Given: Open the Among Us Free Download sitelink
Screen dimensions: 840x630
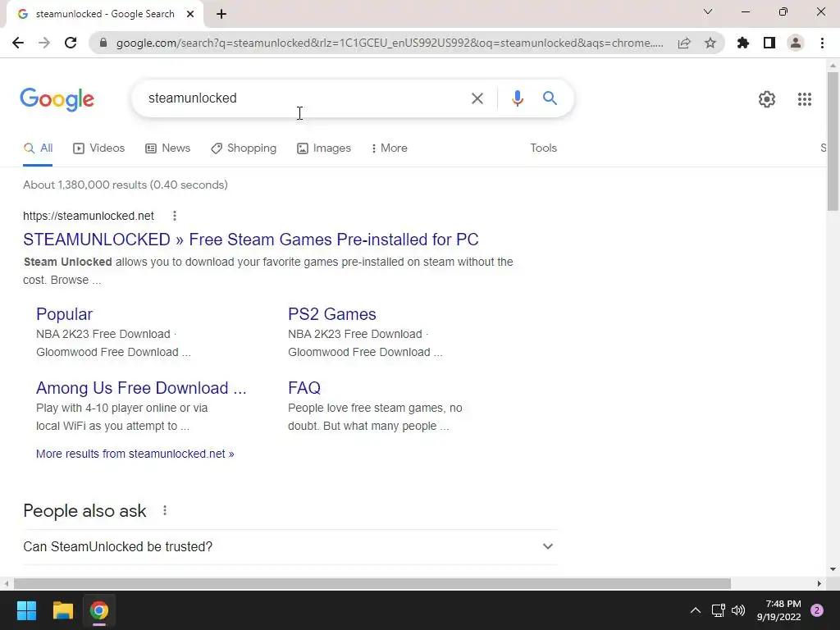Looking at the screenshot, I should pos(141,388).
